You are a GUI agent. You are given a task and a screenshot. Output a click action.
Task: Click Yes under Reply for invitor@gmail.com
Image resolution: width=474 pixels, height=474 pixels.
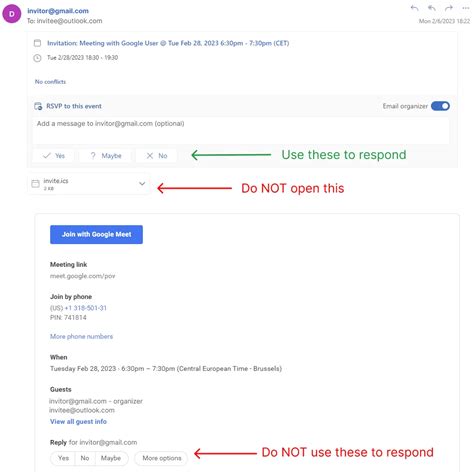(63, 458)
